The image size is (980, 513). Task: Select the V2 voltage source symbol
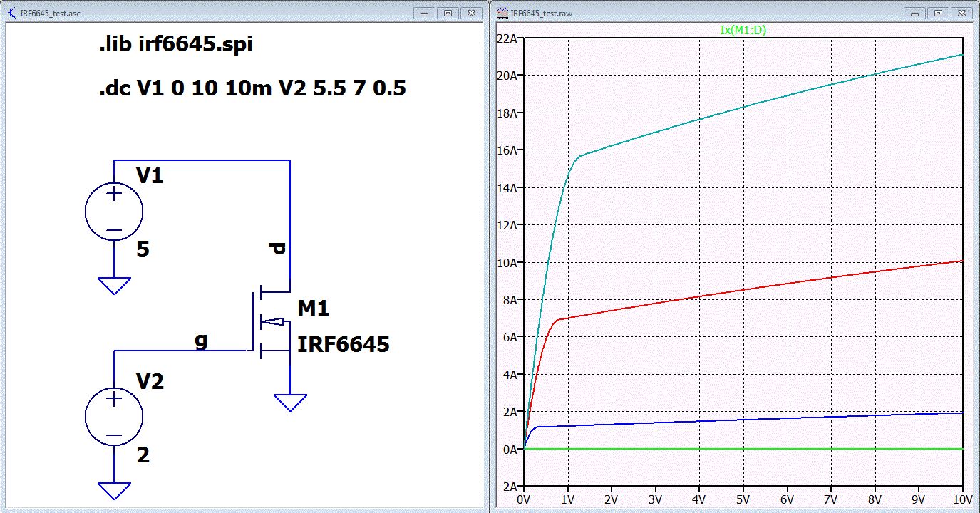tap(114, 417)
